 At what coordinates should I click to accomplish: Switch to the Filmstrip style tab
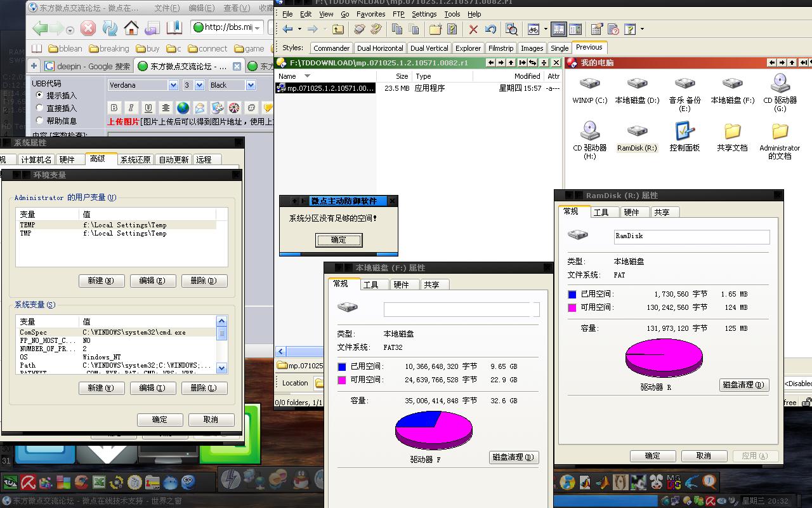pos(501,48)
